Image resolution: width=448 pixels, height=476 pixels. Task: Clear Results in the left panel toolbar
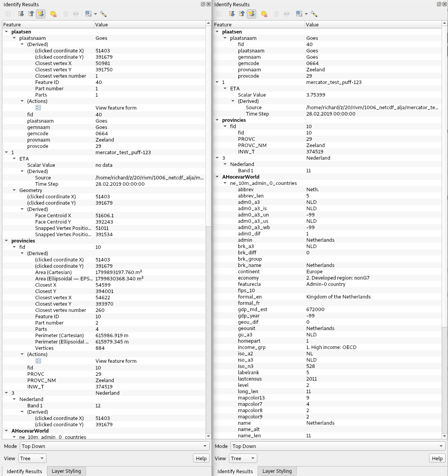(x=53, y=14)
